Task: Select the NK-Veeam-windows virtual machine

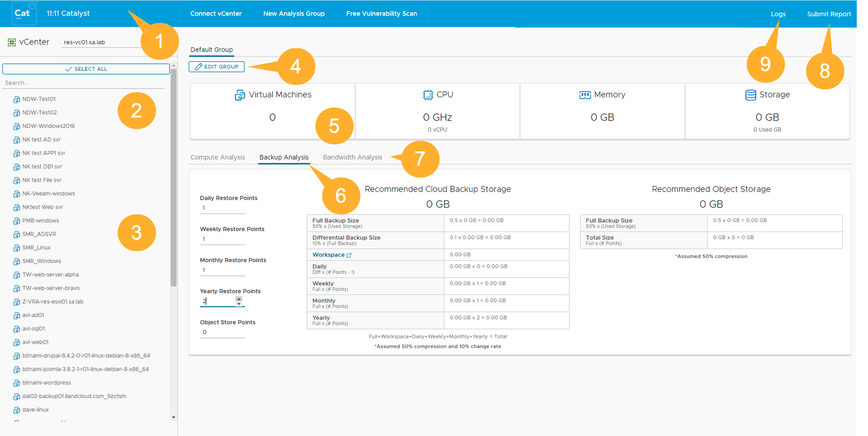Action: pos(49,194)
